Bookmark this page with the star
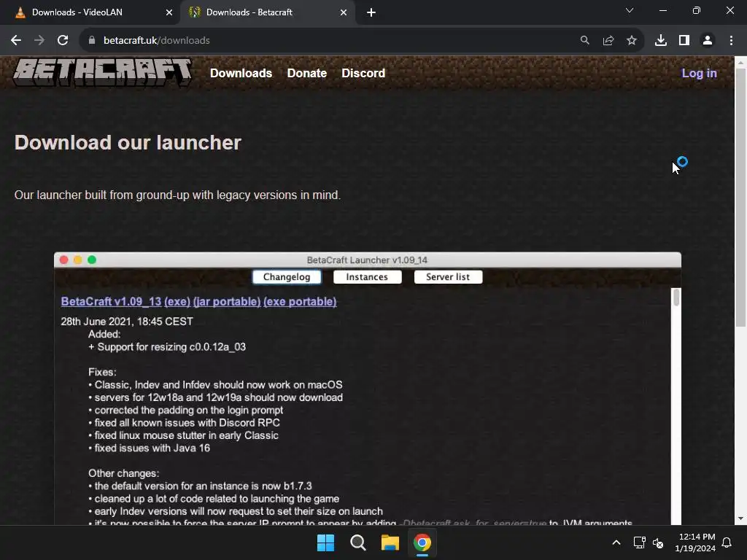 point(632,41)
